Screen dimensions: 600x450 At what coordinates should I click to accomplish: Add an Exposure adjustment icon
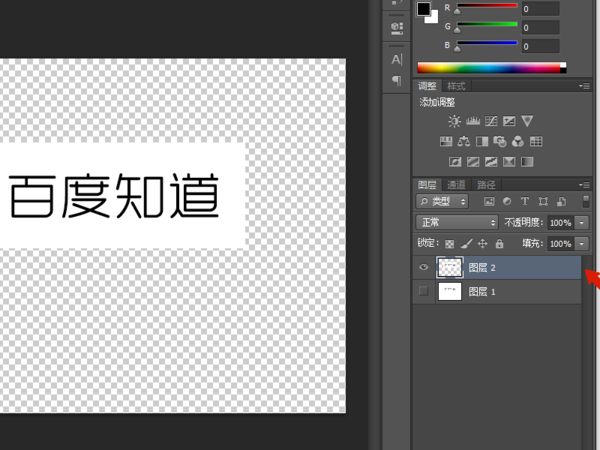[509, 121]
